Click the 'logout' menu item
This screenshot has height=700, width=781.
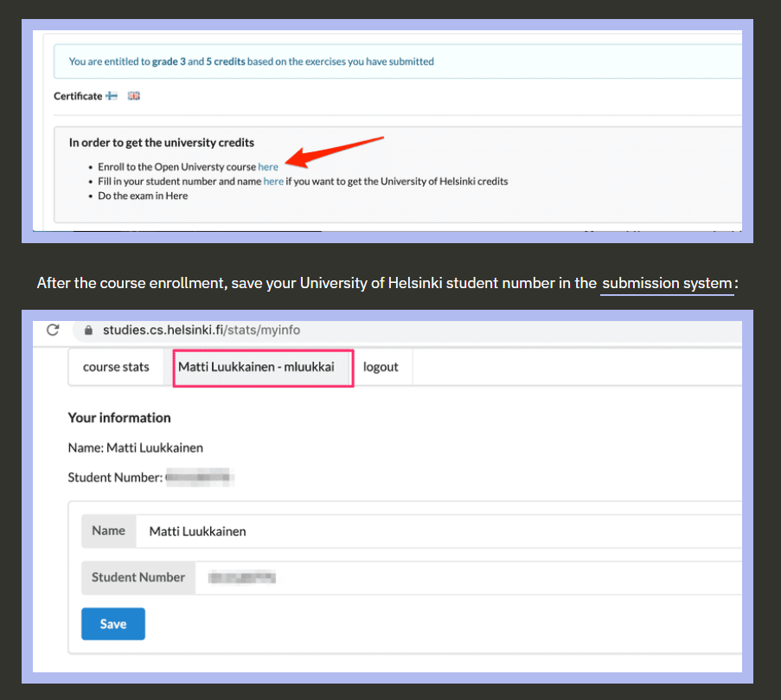pyautogui.click(x=381, y=367)
